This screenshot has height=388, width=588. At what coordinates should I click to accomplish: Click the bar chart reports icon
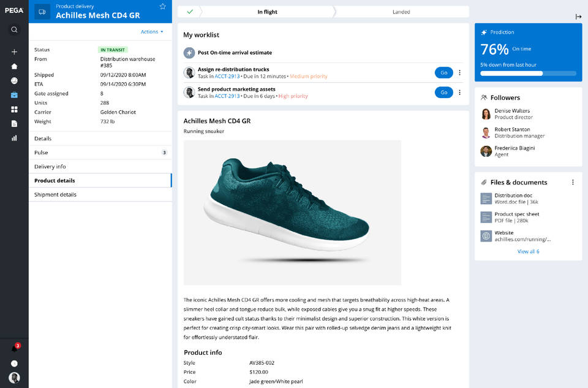pos(13,138)
